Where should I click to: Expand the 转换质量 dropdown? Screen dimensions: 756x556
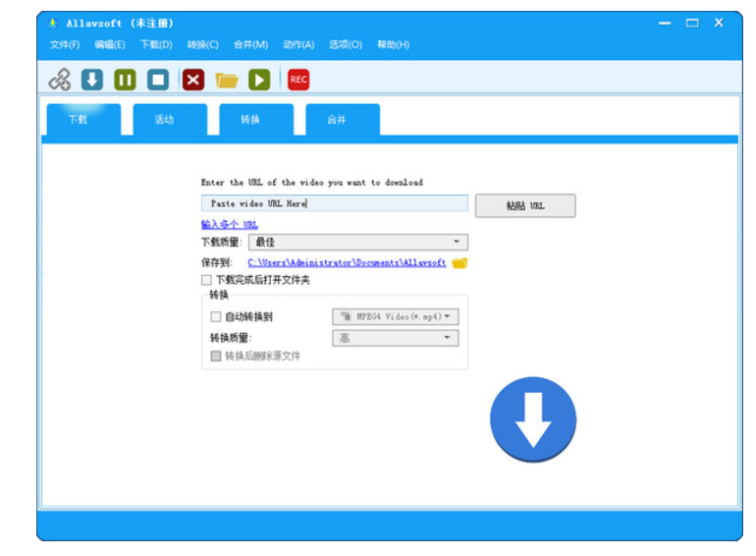396,338
